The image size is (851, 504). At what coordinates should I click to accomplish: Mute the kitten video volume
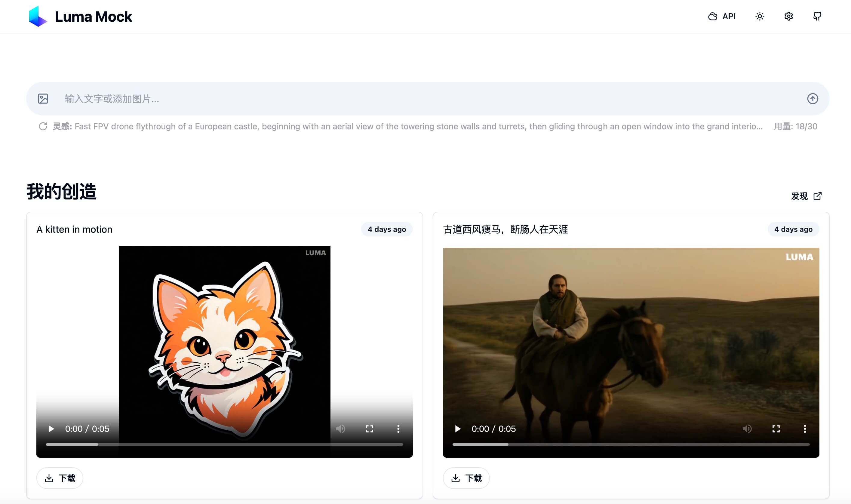click(x=341, y=429)
